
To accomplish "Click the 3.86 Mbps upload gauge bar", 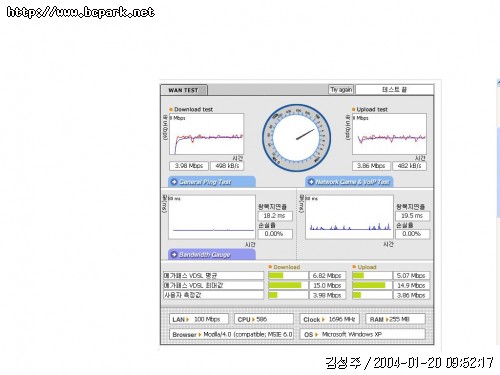I will (x=372, y=295).
